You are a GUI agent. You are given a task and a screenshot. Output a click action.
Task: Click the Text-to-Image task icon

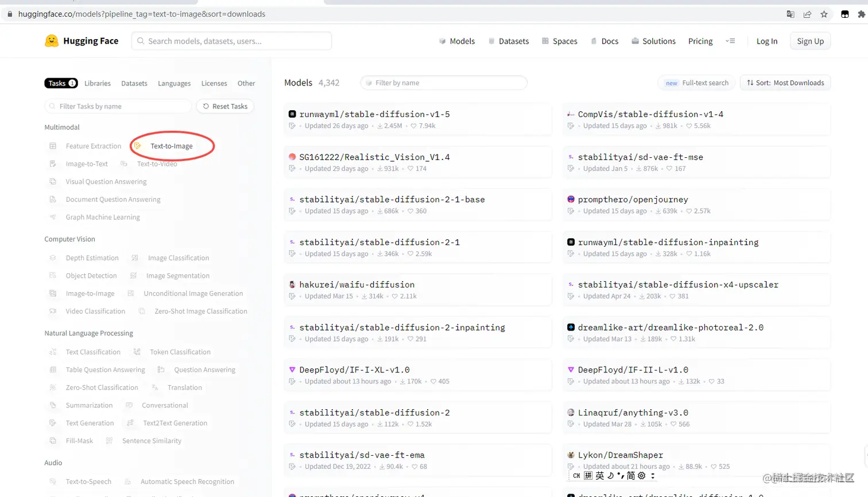pos(138,146)
